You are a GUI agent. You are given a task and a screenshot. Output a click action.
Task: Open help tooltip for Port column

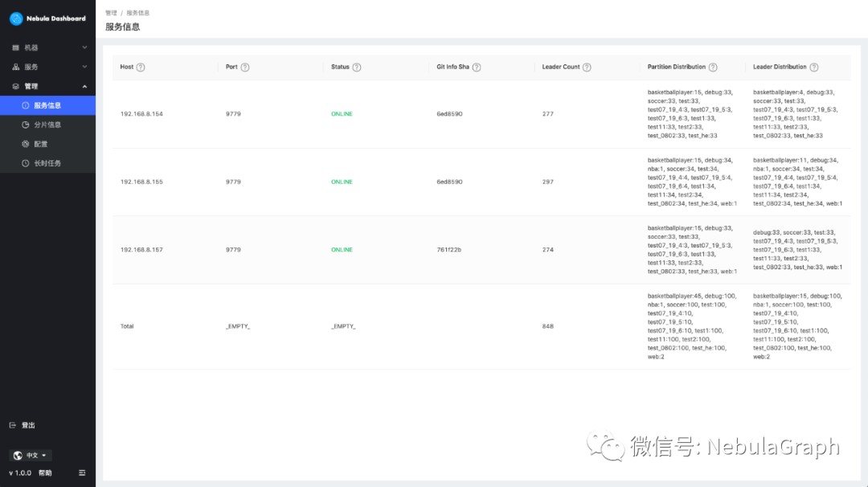click(x=245, y=67)
